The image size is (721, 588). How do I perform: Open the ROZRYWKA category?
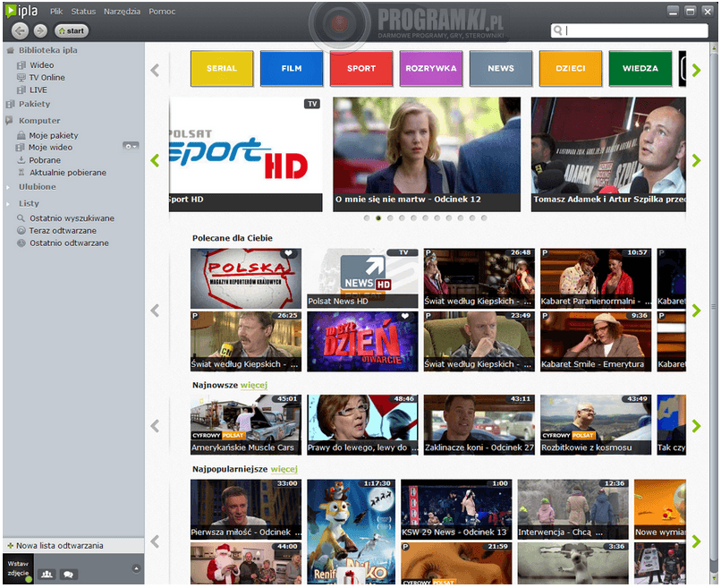coord(431,69)
